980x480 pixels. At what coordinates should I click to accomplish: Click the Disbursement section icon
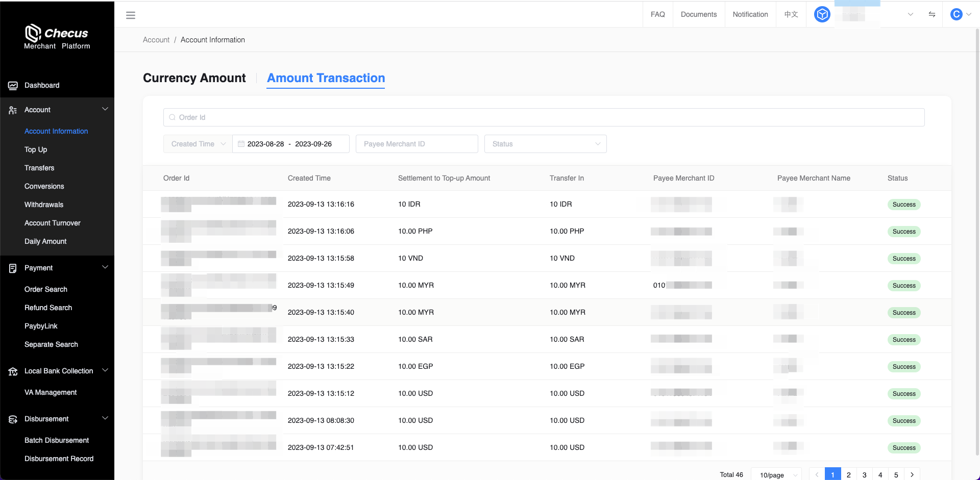click(x=13, y=419)
